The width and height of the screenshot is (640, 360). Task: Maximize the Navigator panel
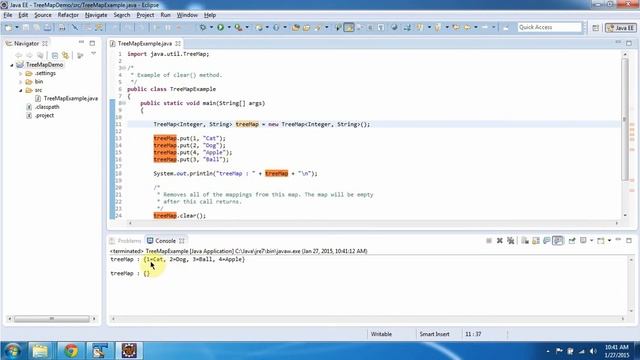click(92, 43)
